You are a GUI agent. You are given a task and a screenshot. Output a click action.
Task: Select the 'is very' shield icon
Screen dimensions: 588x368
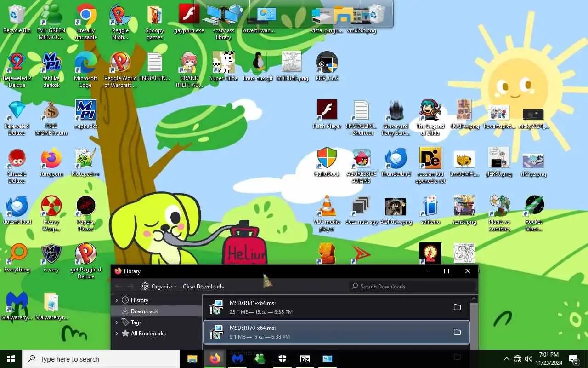(x=51, y=258)
